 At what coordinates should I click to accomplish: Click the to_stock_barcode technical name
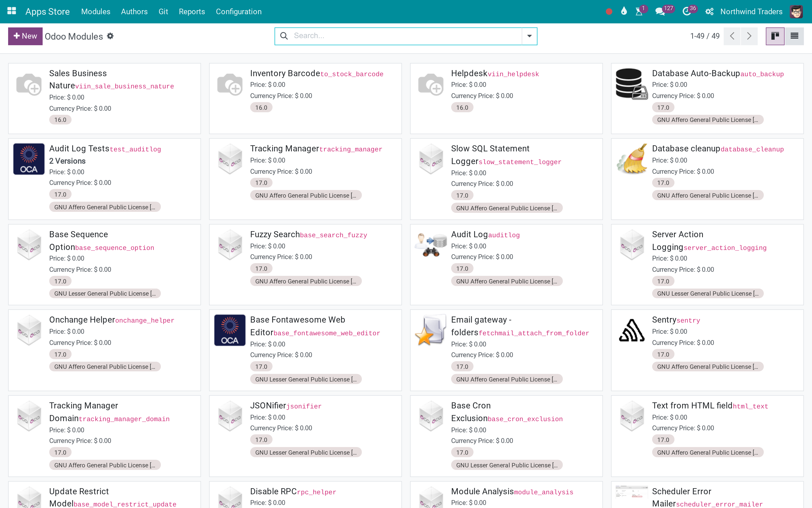pos(352,74)
